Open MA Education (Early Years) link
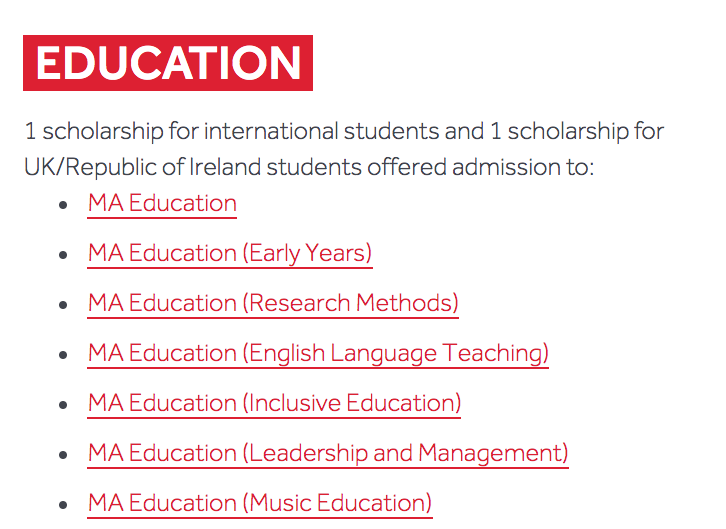Image resolution: width=726 pixels, height=529 pixels. tap(230, 254)
